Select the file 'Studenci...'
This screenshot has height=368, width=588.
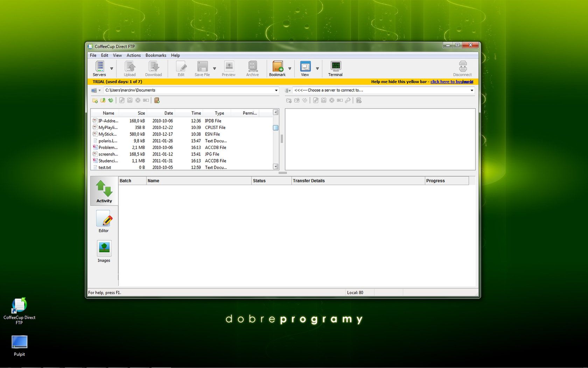click(x=108, y=161)
